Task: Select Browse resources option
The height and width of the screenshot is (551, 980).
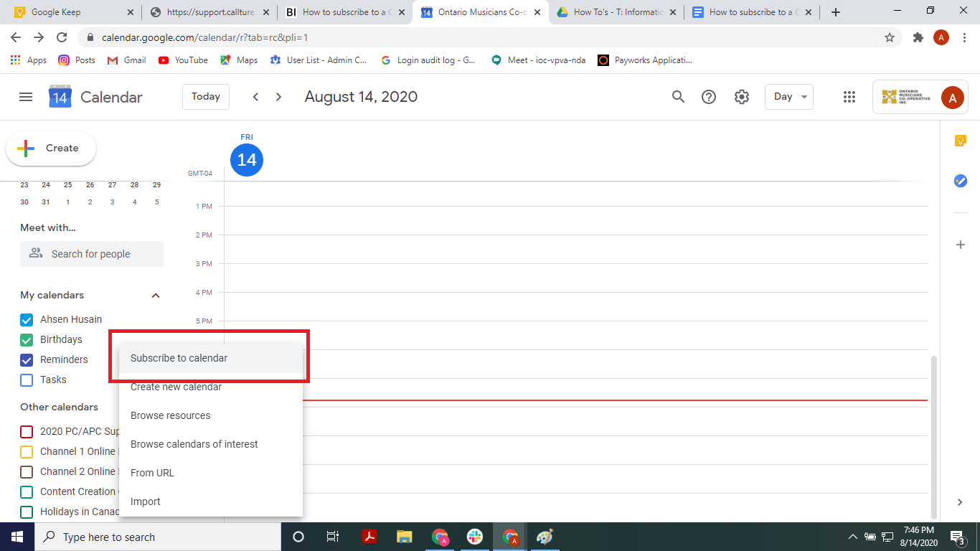Action: click(211, 415)
